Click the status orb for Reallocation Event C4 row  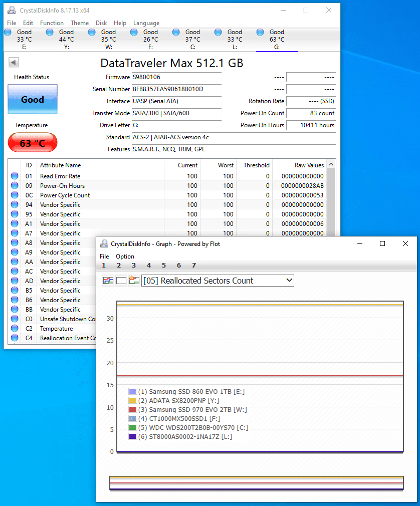(x=15, y=338)
